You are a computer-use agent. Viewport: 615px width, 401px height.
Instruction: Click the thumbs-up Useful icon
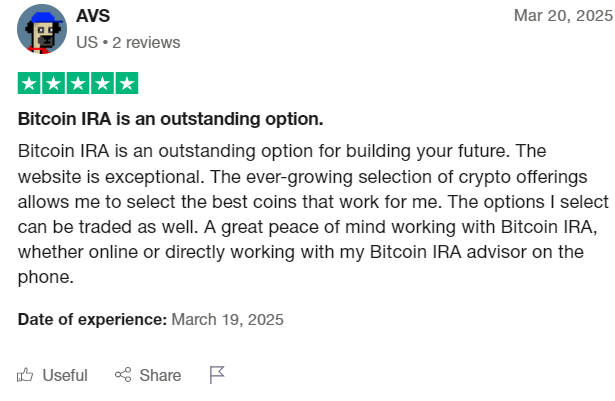click(x=25, y=375)
